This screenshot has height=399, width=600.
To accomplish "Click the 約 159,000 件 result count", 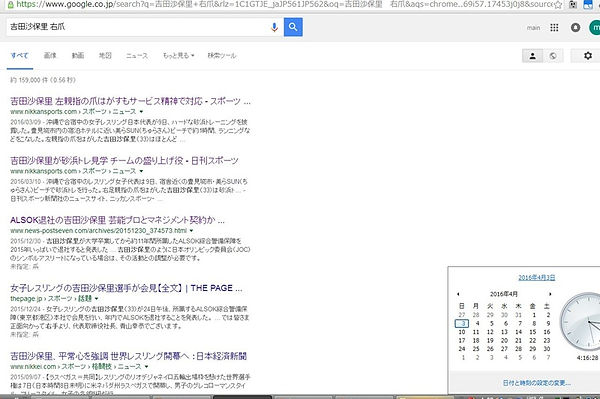I will click(42, 80).
